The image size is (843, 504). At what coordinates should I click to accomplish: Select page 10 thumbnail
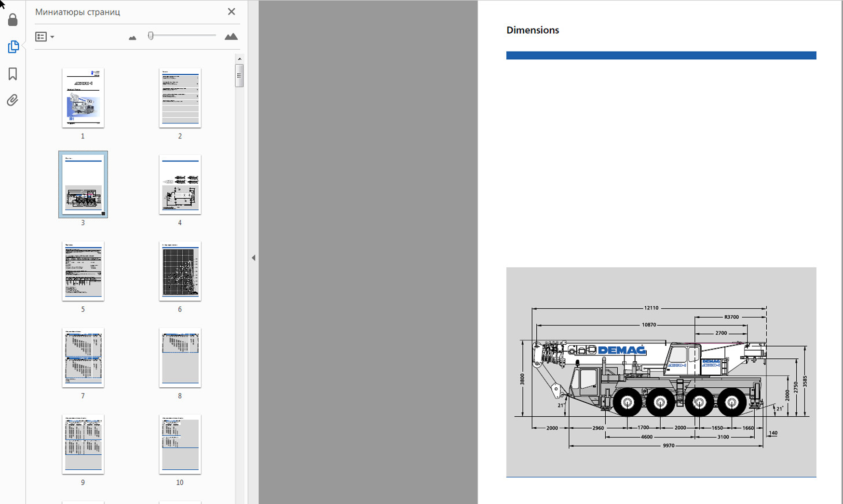pos(180,444)
